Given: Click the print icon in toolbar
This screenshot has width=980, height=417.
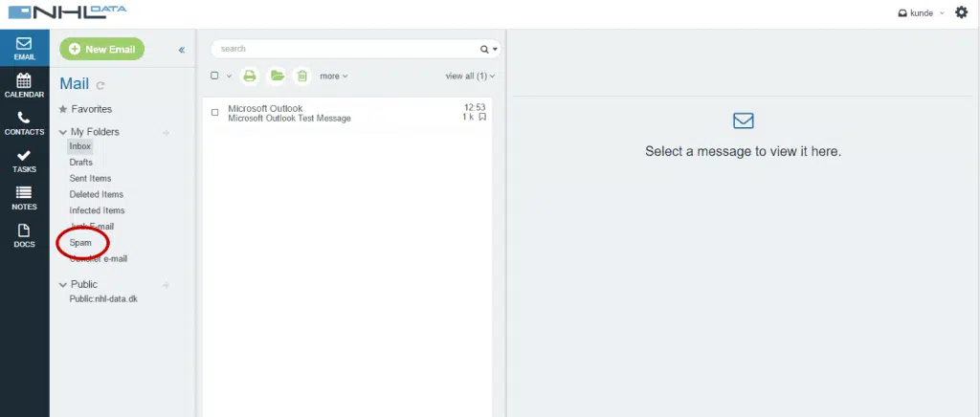Looking at the screenshot, I should (x=250, y=77).
